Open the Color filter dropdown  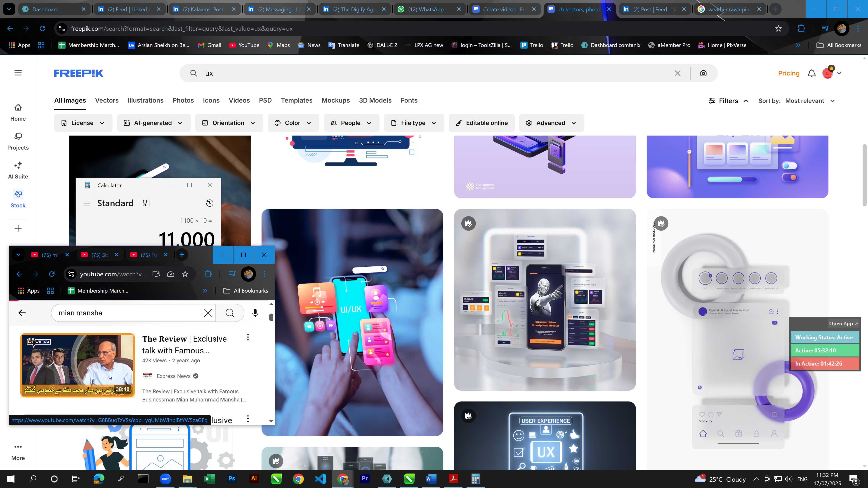(293, 123)
